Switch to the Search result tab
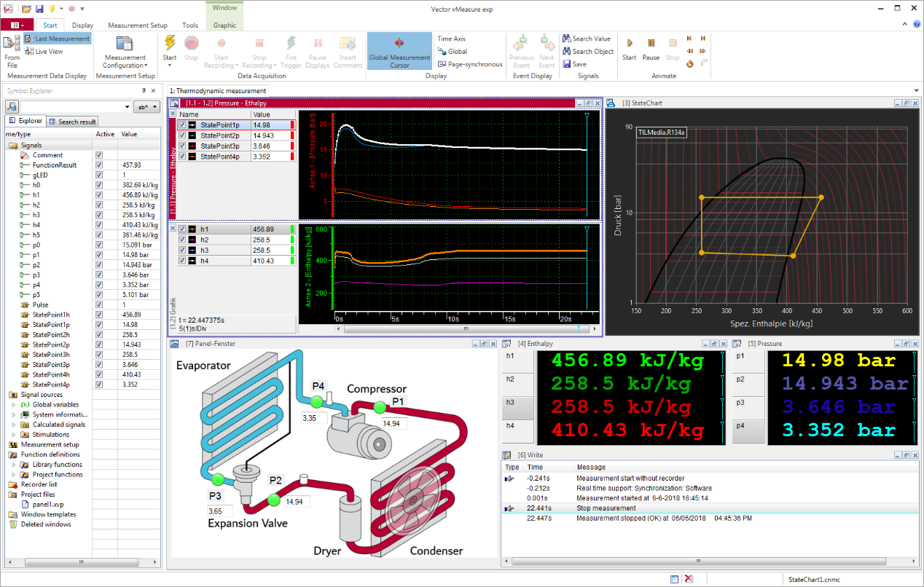The width and height of the screenshot is (924, 587). pyautogui.click(x=72, y=122)
